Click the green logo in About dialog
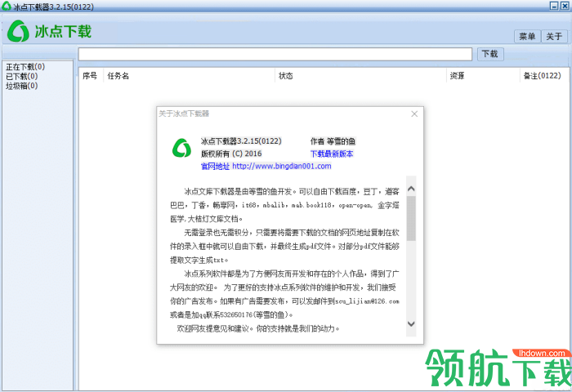The image size is (572, 392). pos(181,148)
